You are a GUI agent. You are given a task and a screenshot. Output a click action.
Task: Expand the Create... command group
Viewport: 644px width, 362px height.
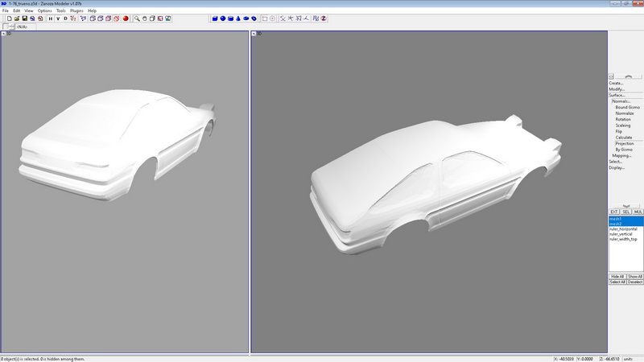(616, 83)
